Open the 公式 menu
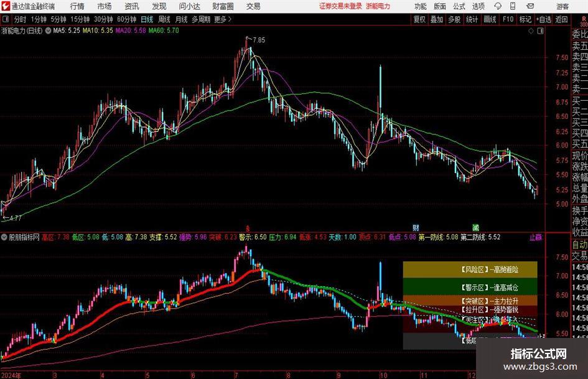The width and height of the screenshot is (588, 379). pyautogui.click(x=459, y=6)
